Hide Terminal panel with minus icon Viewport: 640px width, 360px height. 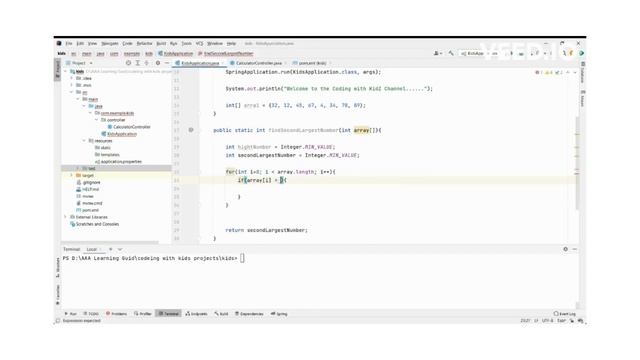click(x=575, y=249)
